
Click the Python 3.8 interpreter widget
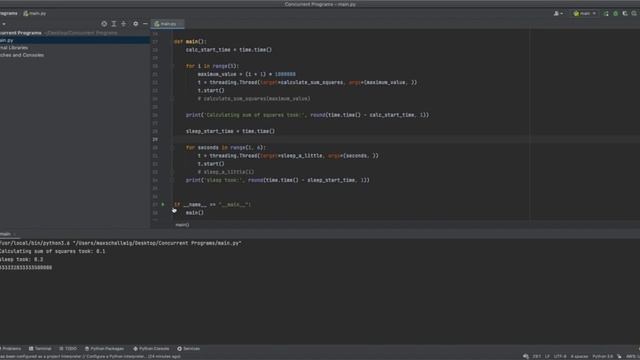pos(602,356)
